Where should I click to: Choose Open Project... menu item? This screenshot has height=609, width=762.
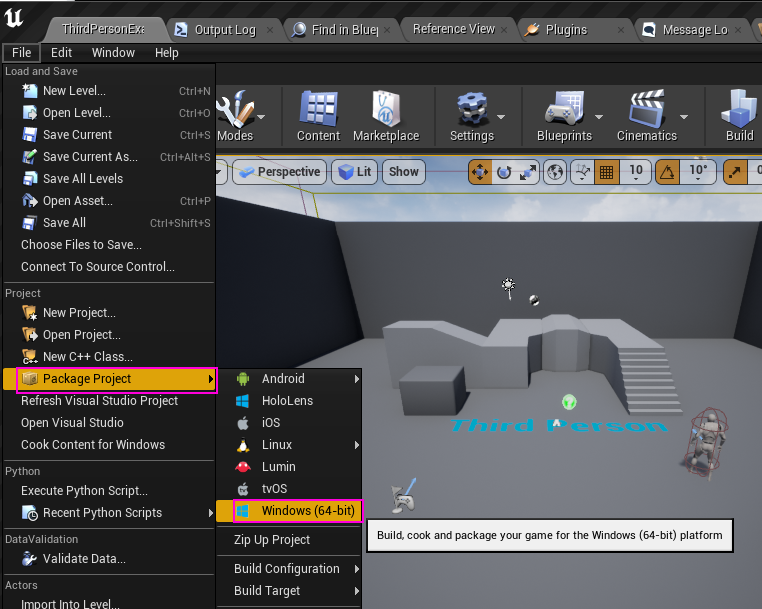[109, 334]
